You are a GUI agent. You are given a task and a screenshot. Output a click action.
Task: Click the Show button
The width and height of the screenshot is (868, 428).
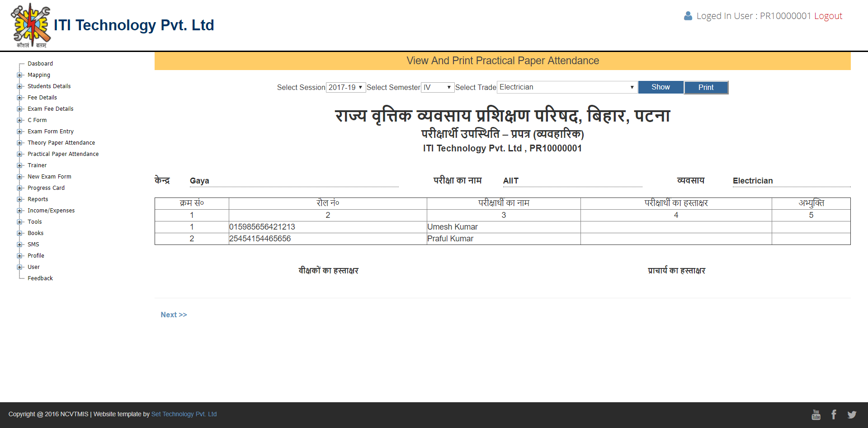660,87
